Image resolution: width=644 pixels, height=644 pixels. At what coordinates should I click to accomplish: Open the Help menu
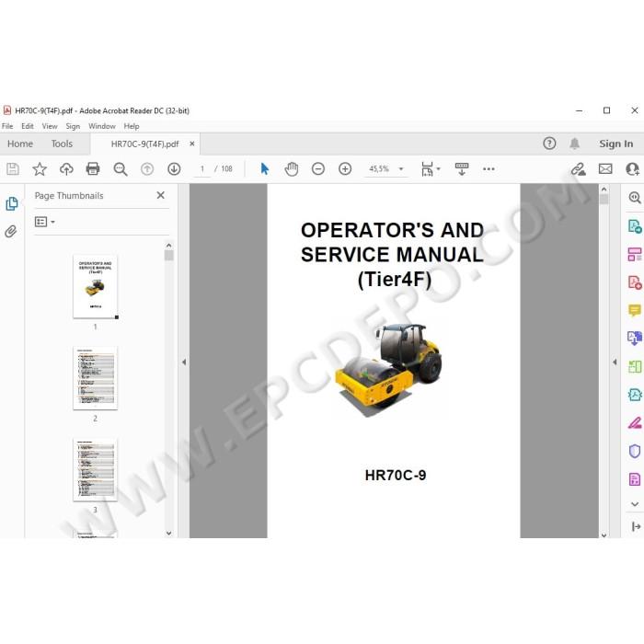pyautogui.click(x=132, y=126)
